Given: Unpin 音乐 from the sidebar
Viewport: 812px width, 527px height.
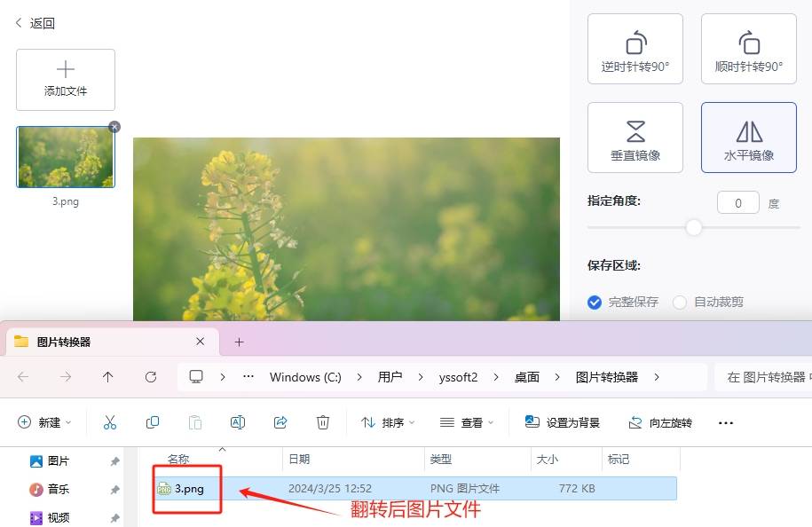Looking at the screenshot, I should click(114, 489).
